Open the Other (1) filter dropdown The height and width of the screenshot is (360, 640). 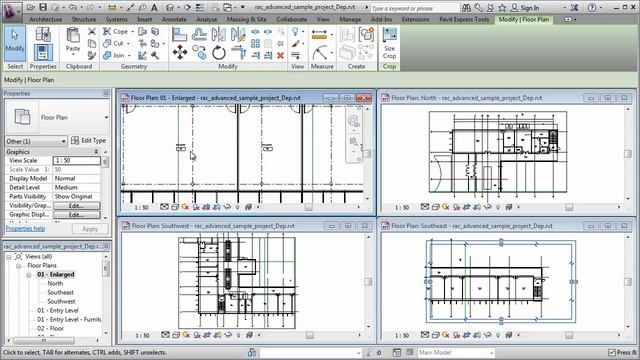pyautogui.click(x=36, y=141)
